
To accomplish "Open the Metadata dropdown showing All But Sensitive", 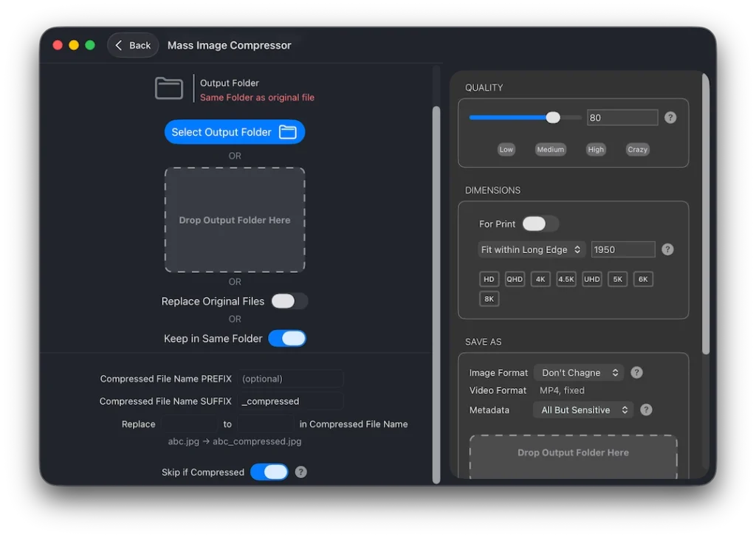I will tap(583, 410).
